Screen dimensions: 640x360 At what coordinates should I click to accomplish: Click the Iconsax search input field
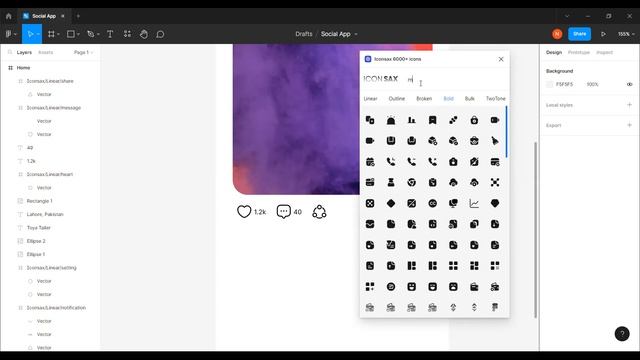pyautogui.click(x=455, y=79)
